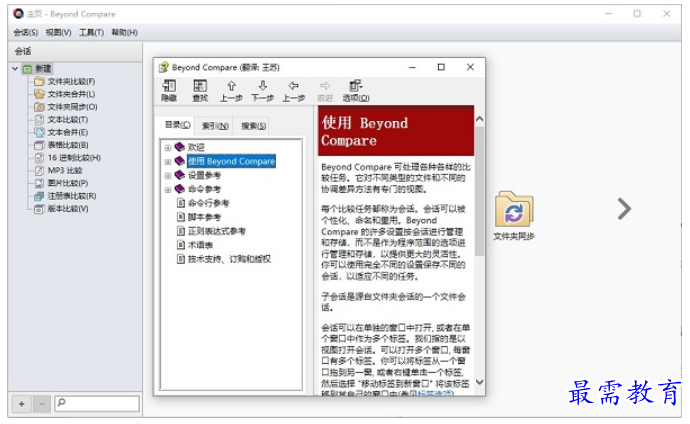Click the help content scrollbar thumb
The width and height of the screenshot is (690, 424).
pyautogui.click(x=480, y=190)
